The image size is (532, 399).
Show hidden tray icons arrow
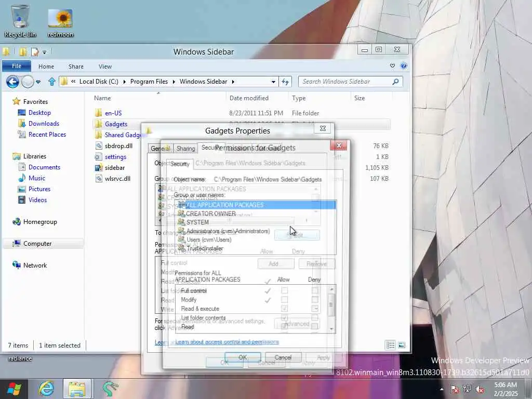[x=442, y=390]
